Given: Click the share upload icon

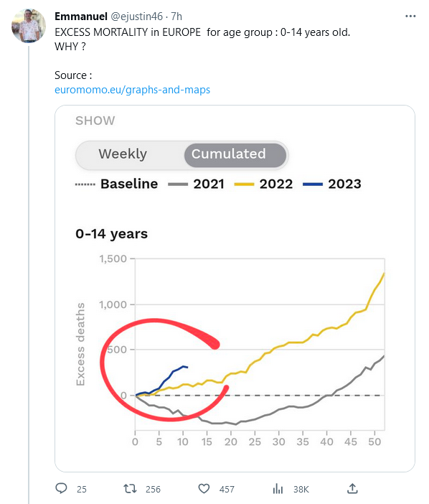Looking at the screenshot, I should tap(352, 489).
